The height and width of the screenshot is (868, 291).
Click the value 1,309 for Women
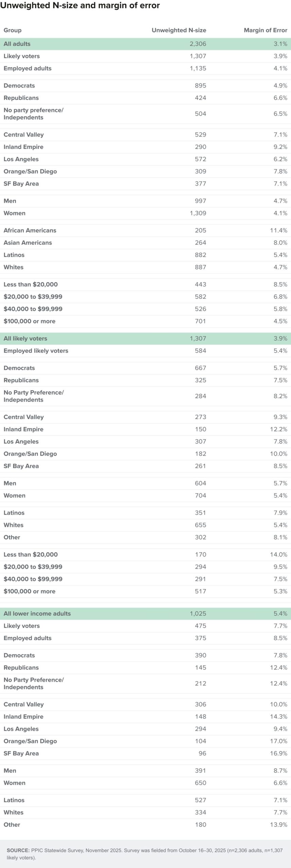coord(198,213)
